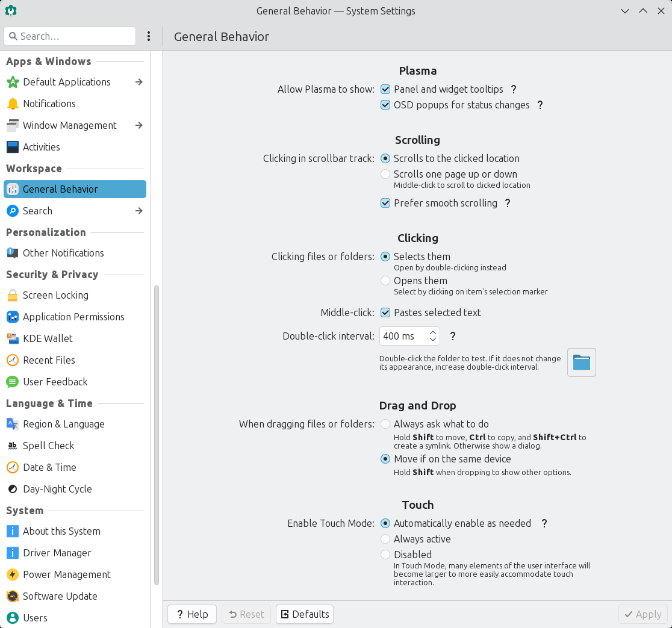Screen dimensions: 672x628
Task: Open the Users icon in sidebar
Action: [13, 618]
